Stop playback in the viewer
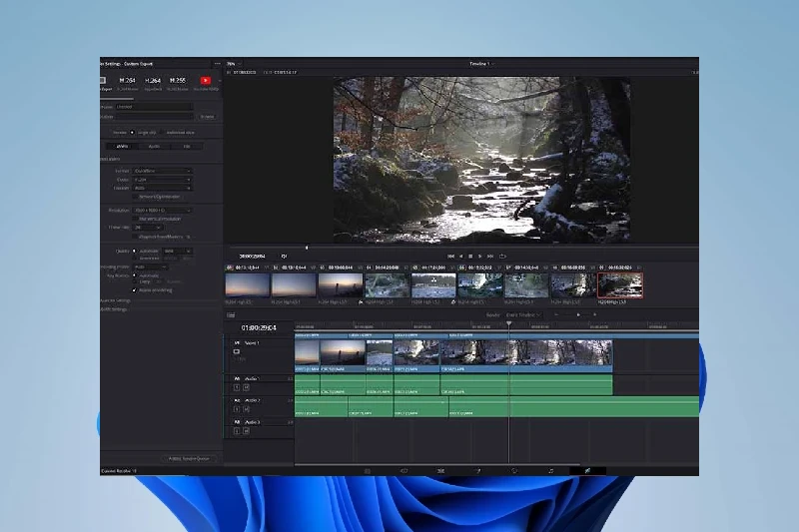 pyautogui.click(x=470, y=257)
